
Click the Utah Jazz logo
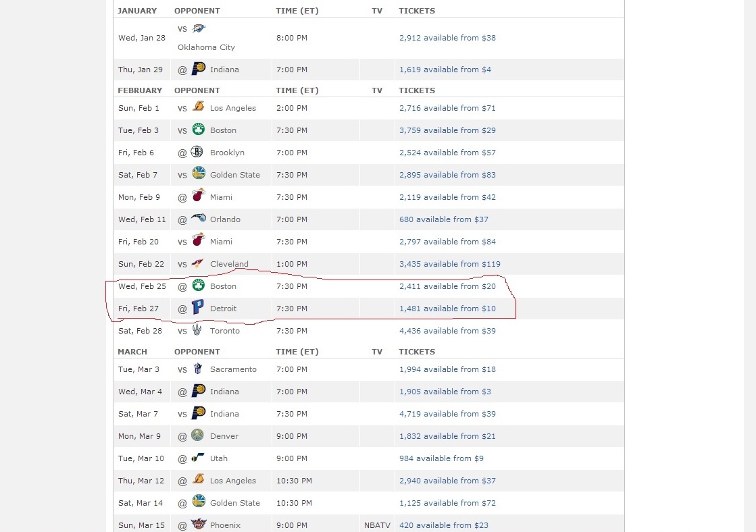[197, 458]
